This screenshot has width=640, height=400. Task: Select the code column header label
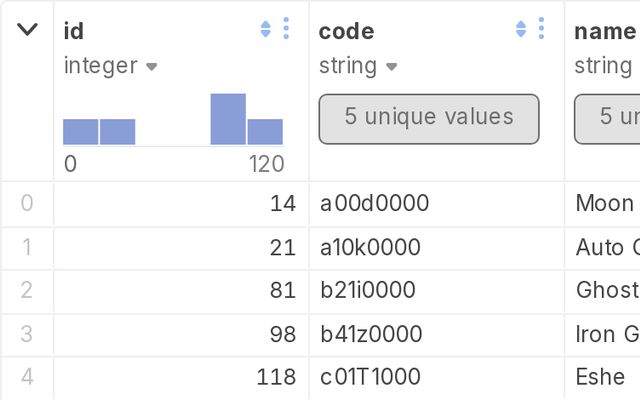coord(346,31)
